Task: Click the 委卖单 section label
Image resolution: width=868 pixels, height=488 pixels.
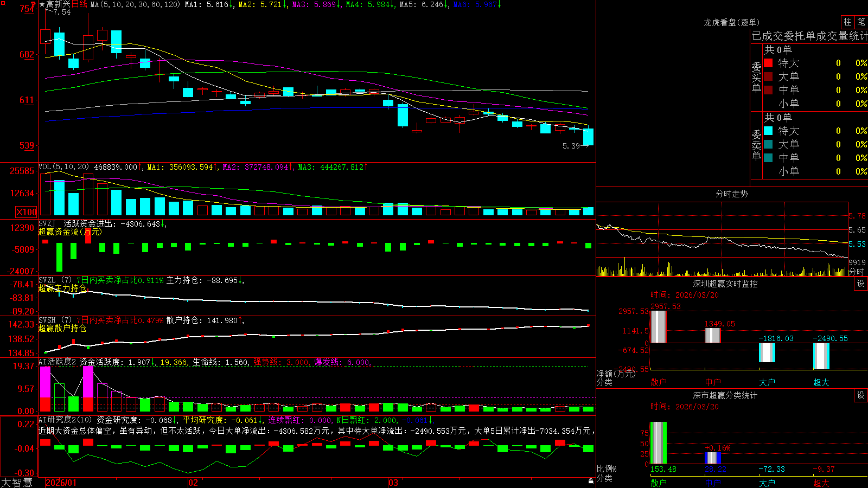Action: [756, 145]
